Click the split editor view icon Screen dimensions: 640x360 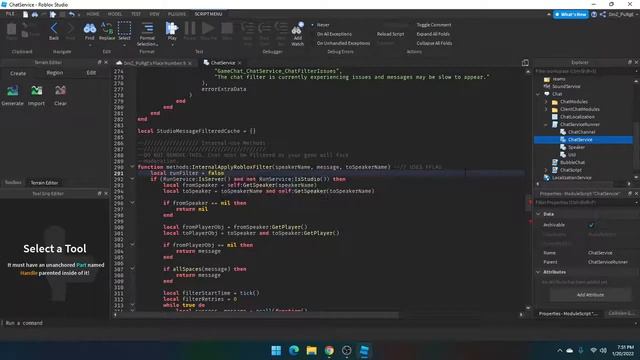(525, 62)
